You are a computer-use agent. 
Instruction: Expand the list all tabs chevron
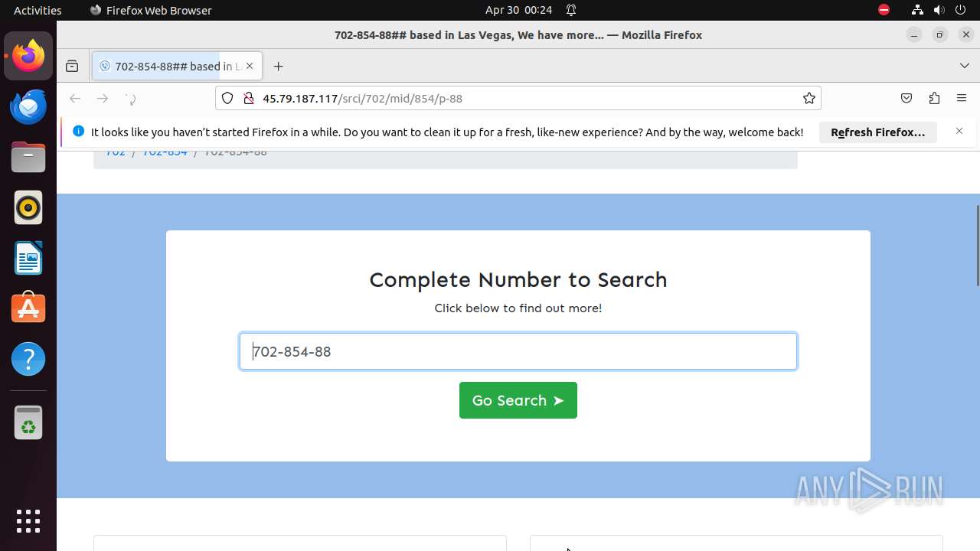(x=965, y=67)
